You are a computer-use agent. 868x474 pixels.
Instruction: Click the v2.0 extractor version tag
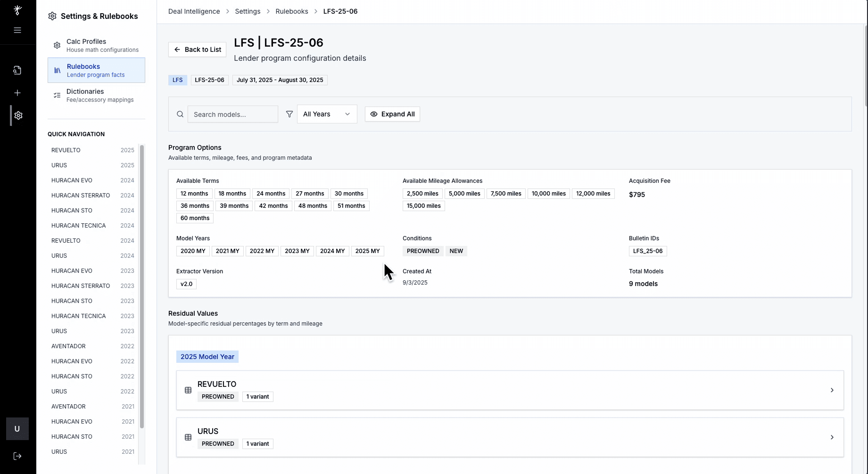[x=186, y=284]
